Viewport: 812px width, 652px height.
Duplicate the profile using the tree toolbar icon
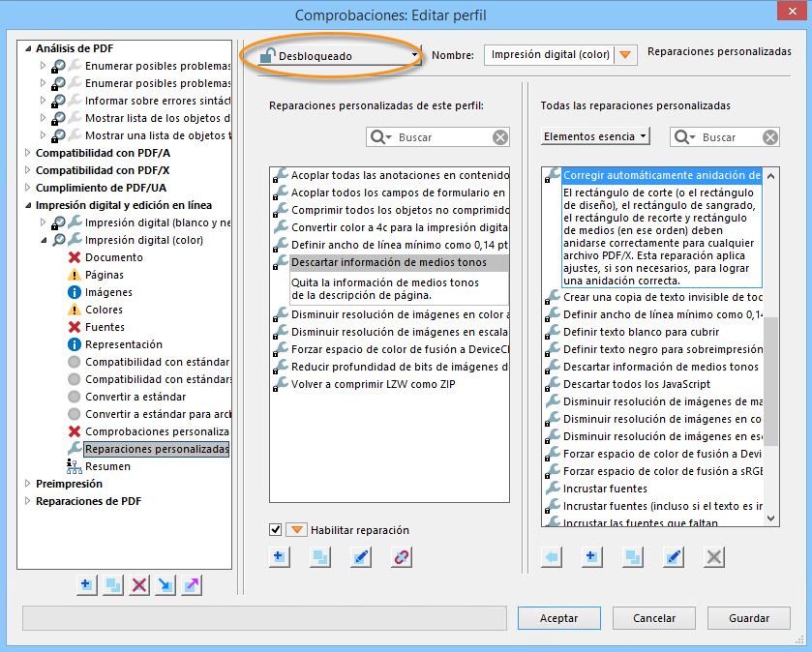[x=113, y=585]
